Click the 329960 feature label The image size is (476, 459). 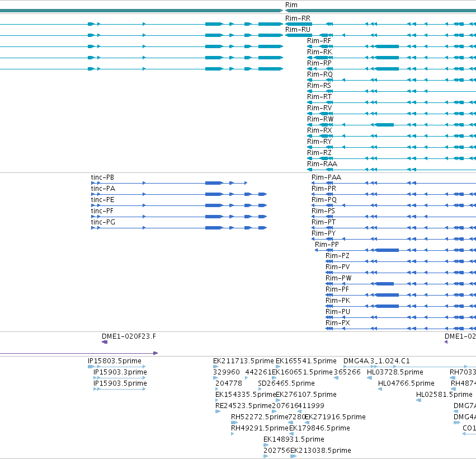[x=227, y=372]
